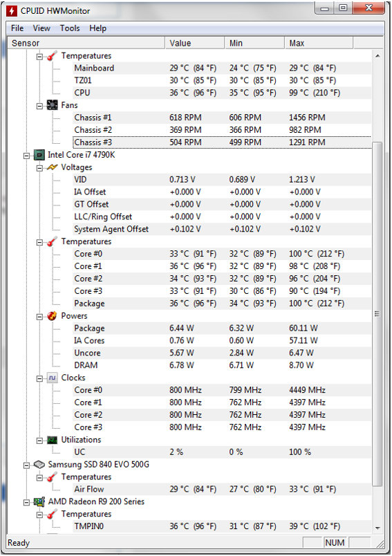Open the View menu

tap(41, 28)
